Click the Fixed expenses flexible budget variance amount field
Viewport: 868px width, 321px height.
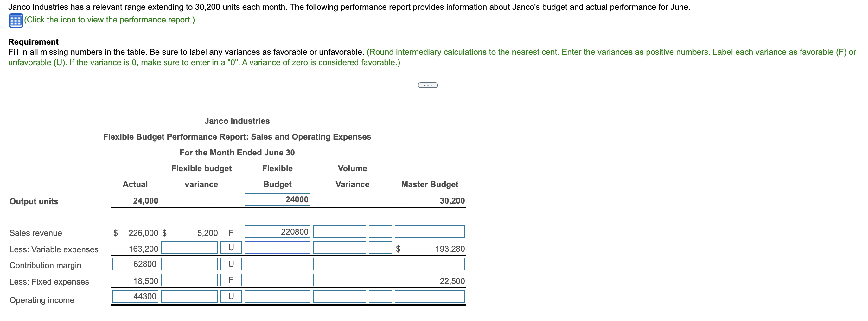pos(189,280)
